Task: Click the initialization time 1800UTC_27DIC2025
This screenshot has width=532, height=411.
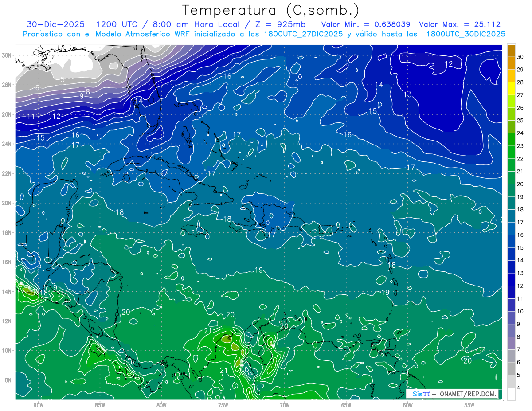Action: (302, 34)
